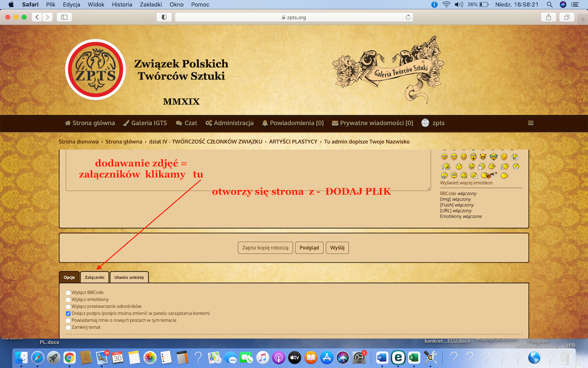Image resolution: width=588 pixels, height=368 pixels.
Task: Click the zpts.org address bar
Action: point(294,17)
